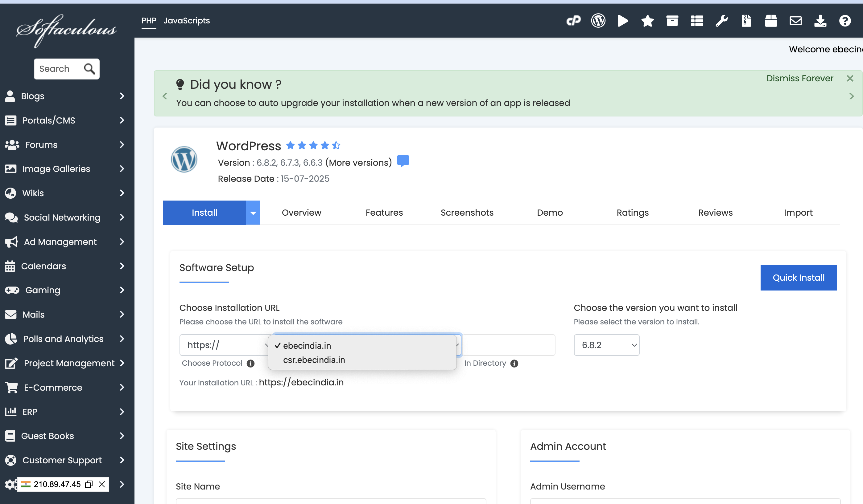863x504 pixels.
Task: Click the Quick Install button
Action: (x=798, y=278)
